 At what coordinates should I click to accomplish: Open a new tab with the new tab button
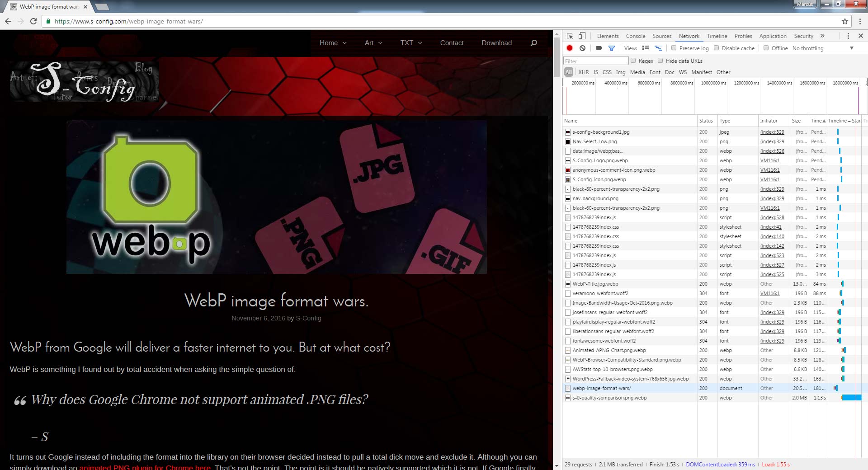coord(102,7)
